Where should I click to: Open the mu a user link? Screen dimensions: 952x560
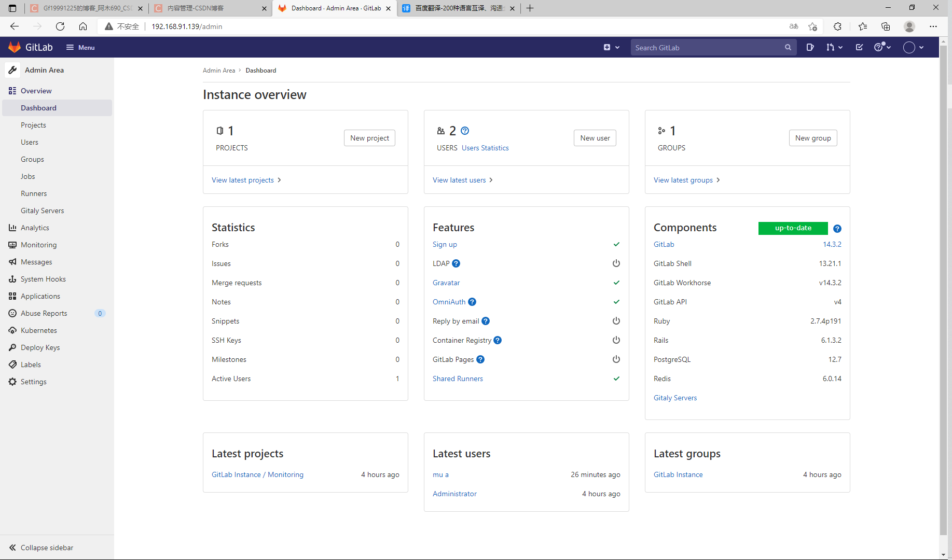pyautogui.click(x=440, y=474)
